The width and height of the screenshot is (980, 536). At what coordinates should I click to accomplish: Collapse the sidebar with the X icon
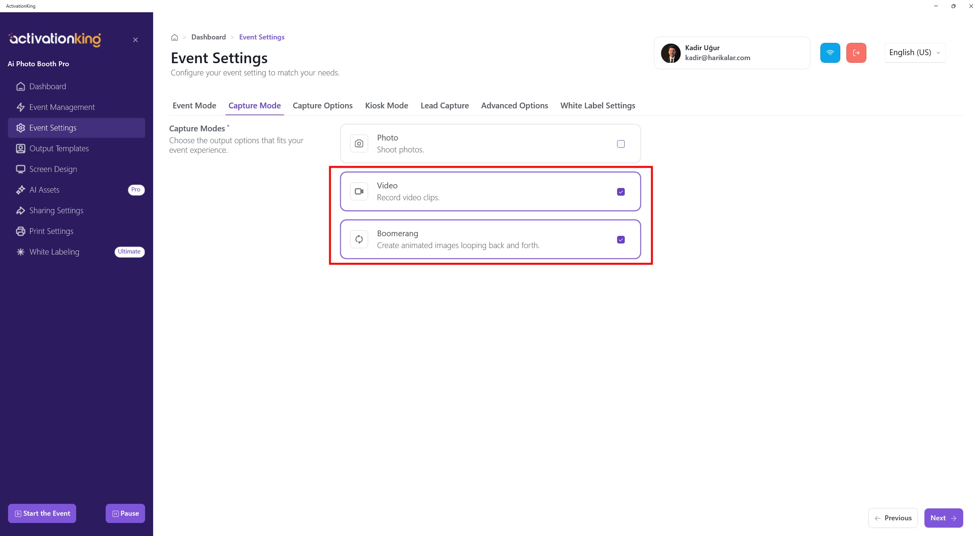pos(136,40)
